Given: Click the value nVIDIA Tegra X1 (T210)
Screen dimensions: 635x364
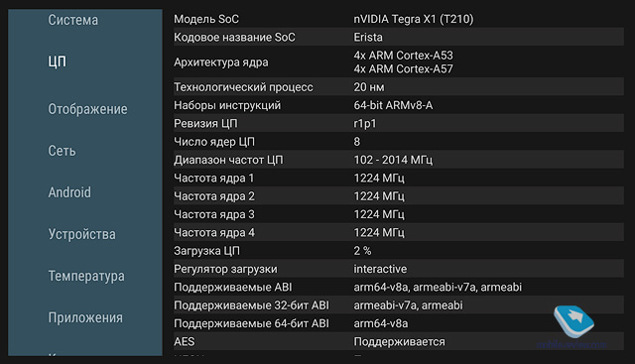Looking at the screenshot, I should (414, 19).
